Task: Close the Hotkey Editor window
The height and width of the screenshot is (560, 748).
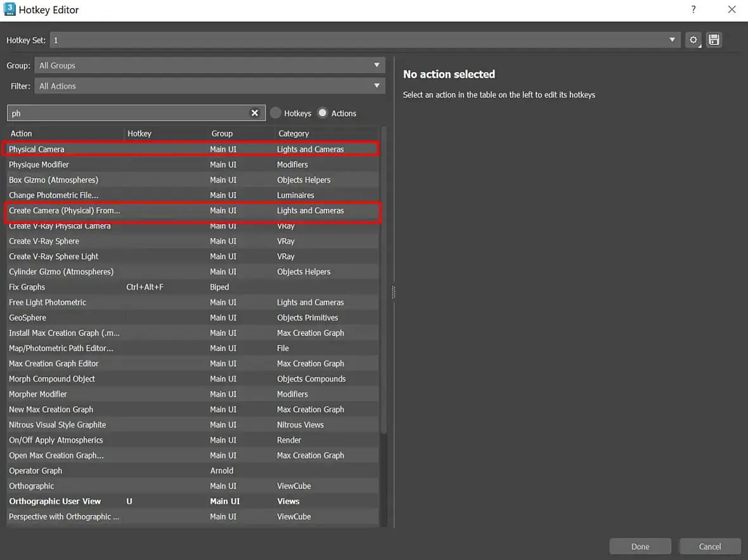Action: 732,10
